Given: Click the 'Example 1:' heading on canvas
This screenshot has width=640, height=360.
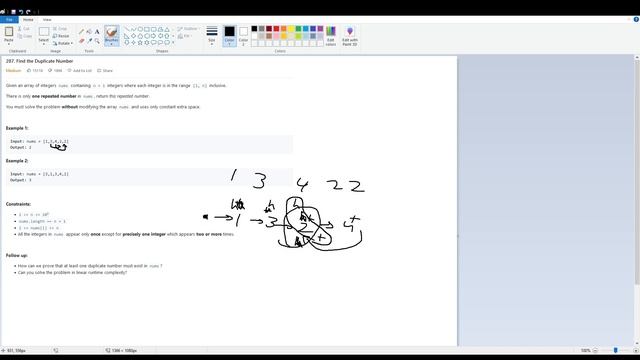Looking at the screenshot, I should click(17, 128).
